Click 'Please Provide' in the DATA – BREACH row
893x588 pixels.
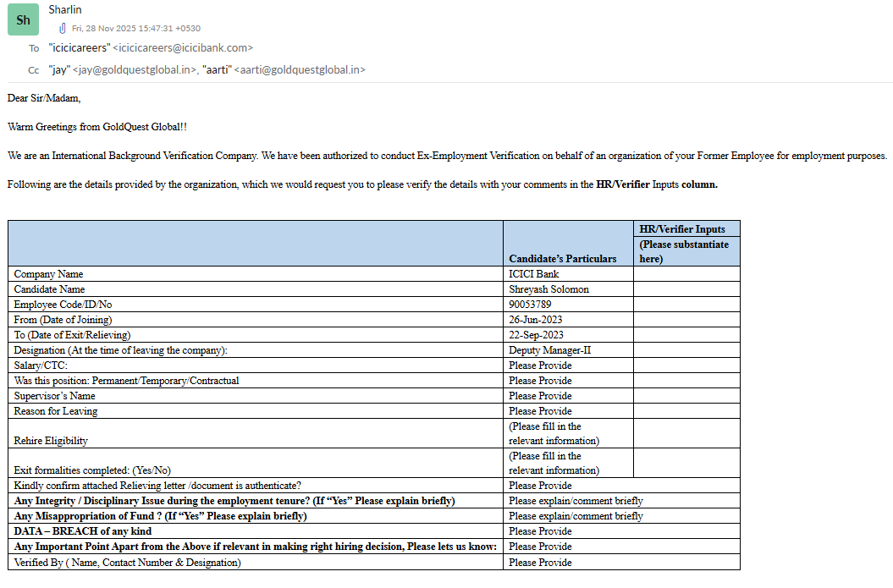point(540,531)
